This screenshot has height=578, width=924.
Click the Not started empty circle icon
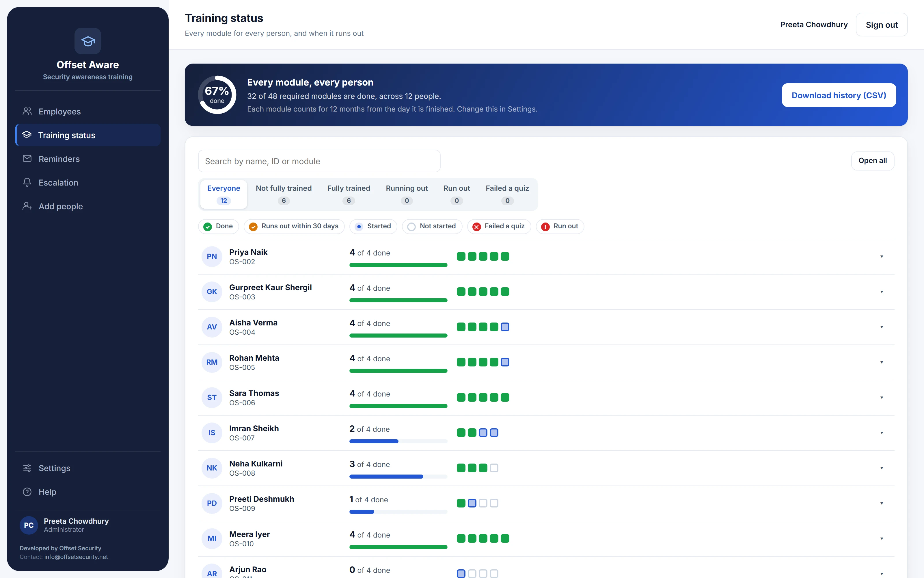tap(411, 227)
